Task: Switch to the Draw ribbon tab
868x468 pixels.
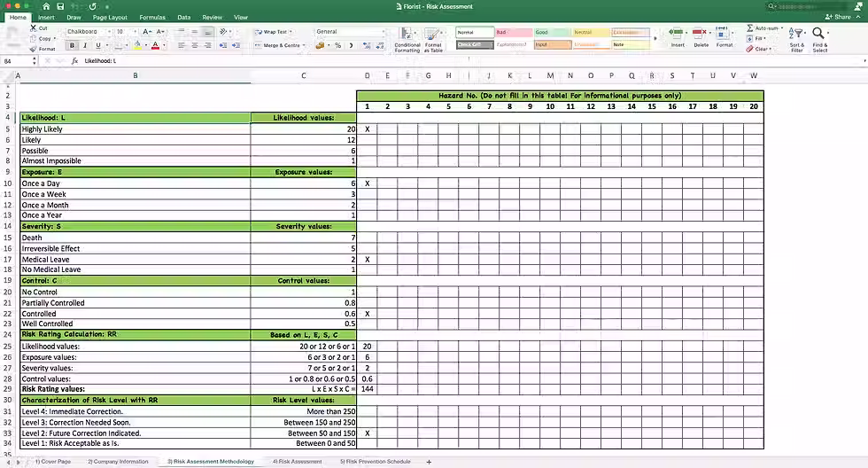Action: pyautogui.click(x=74, y=17)
